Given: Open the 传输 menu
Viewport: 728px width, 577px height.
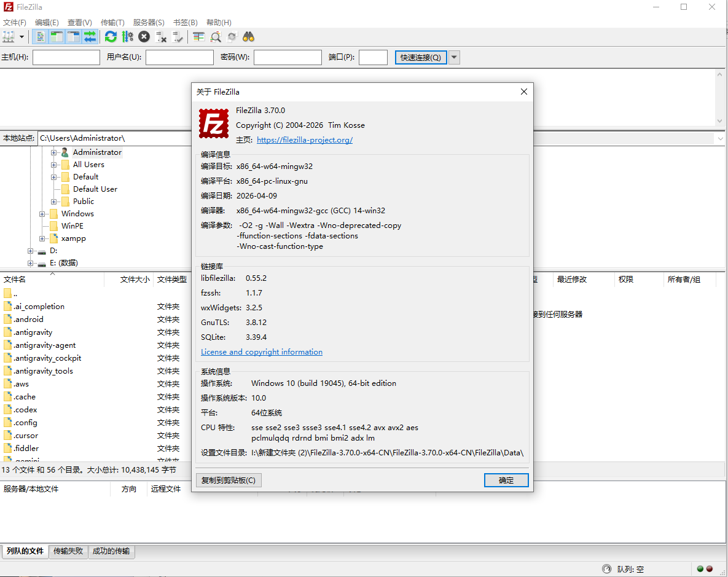Looking at the screenshot, I should click(x=112, y=22).
